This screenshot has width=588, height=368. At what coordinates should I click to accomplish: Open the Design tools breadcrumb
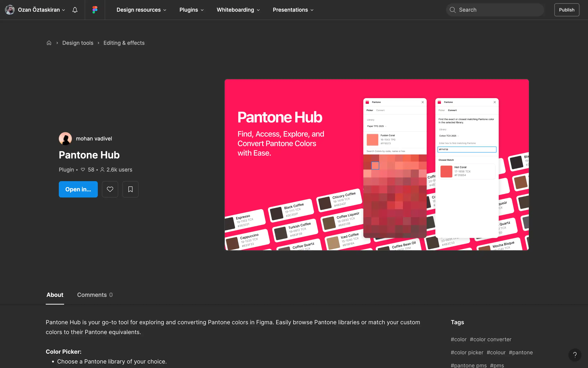point(78,43)
